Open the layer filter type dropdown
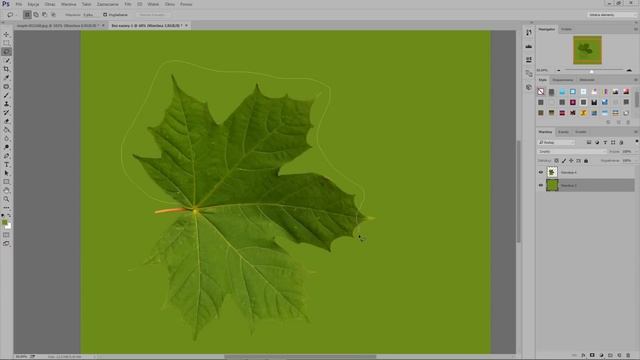640x360 pixels. [x=556, y=142]
